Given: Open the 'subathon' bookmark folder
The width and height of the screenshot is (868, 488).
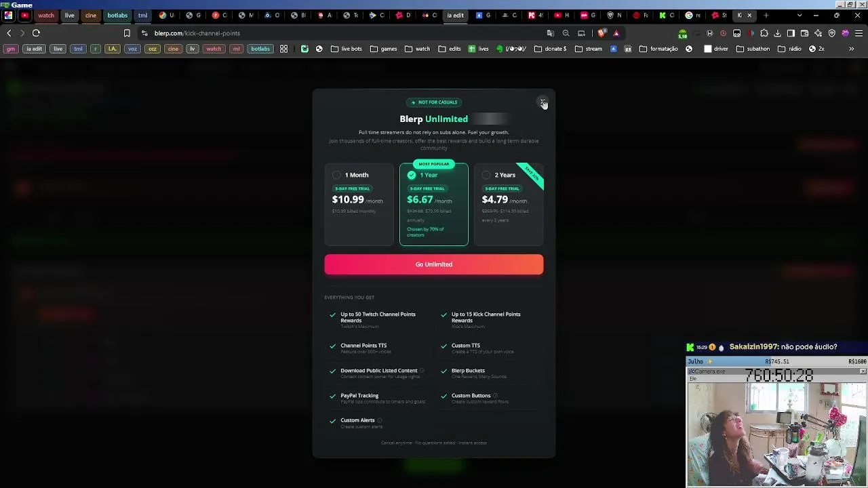Looking at the screenshot, I should pyautogui.click(x=753, y=49).
